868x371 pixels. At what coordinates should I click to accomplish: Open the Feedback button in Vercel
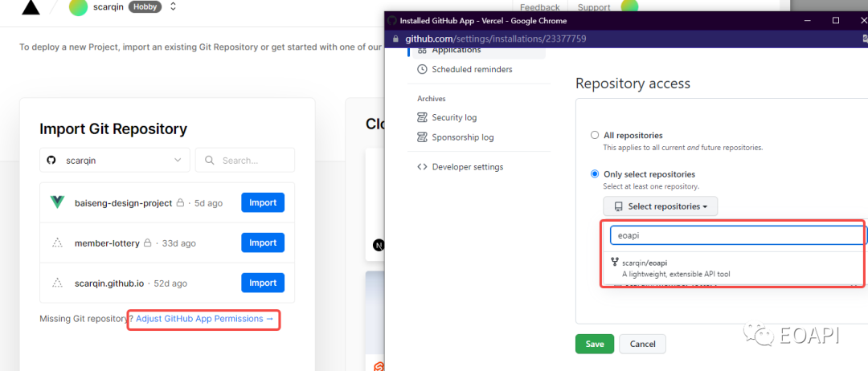540,7
